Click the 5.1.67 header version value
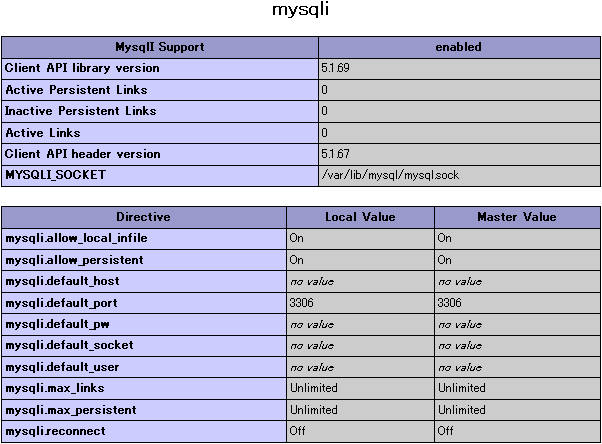Viewport: 602px width, 444px height. pos(335,154)
